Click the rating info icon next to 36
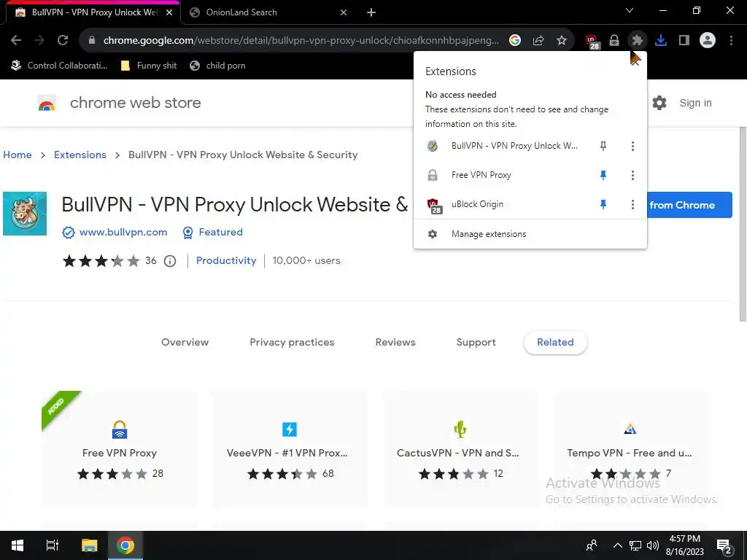 pyautogui.click(x=170, y=261)
